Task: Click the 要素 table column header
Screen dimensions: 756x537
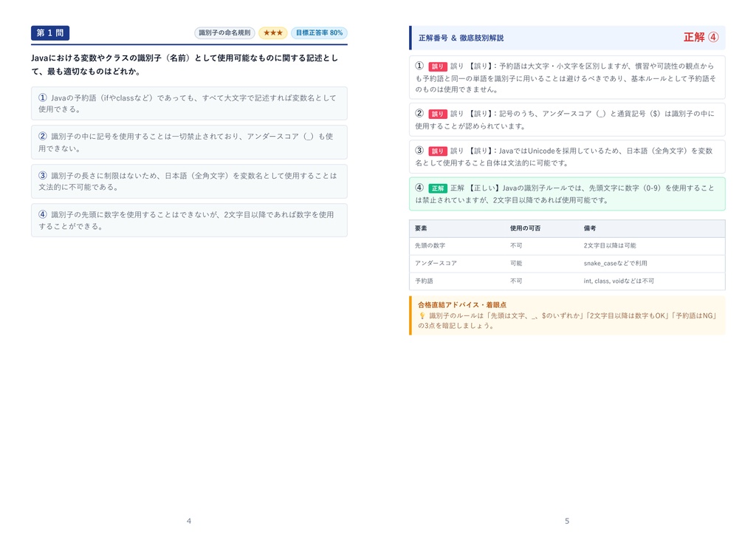Action: 421,228
